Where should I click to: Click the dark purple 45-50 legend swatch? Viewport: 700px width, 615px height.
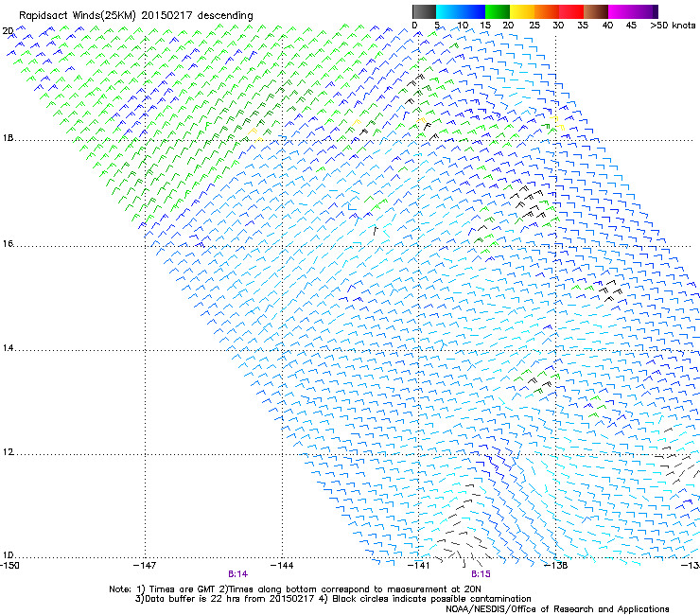coord(645,11)
